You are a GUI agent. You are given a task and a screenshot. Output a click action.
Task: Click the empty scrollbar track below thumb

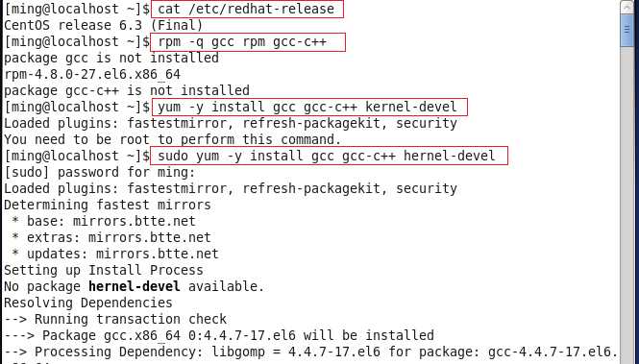(628, 204)
